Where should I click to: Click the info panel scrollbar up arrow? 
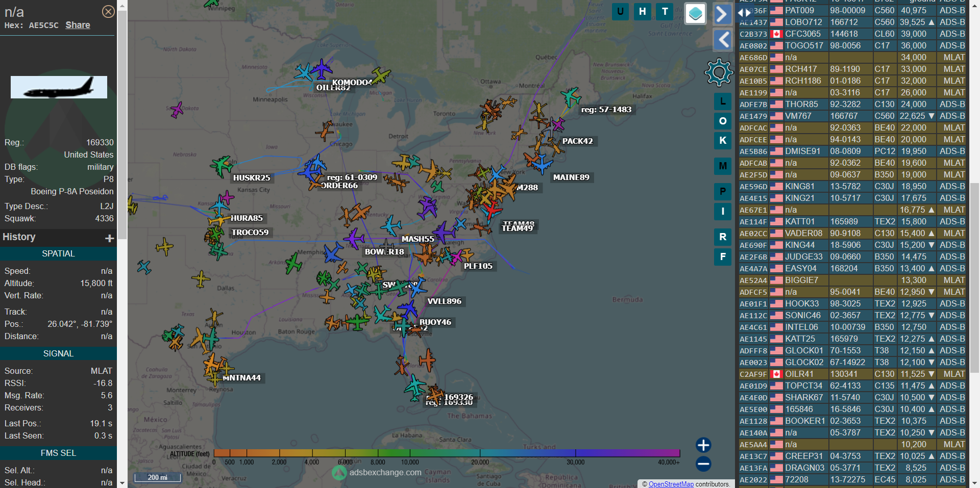pyautogui.click(x=122, y=6)
